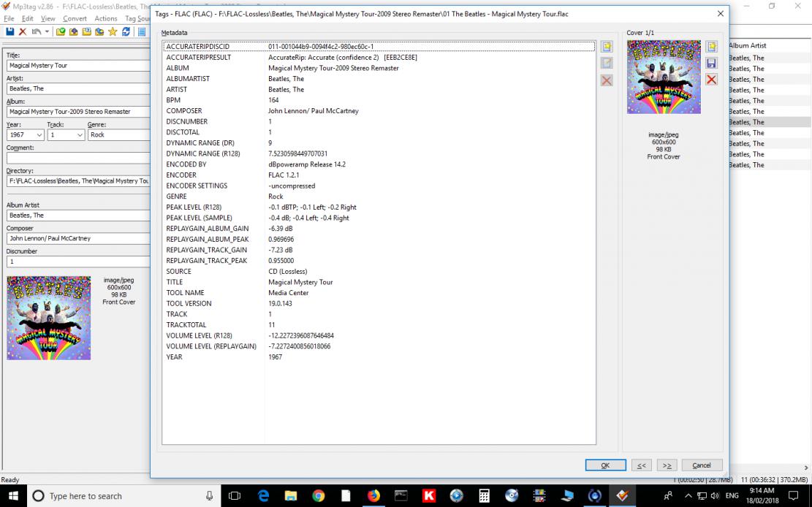Open the Tag Sources menu
Image resolution: width=812 pixels, height=507 pixels.
(137, 18)
